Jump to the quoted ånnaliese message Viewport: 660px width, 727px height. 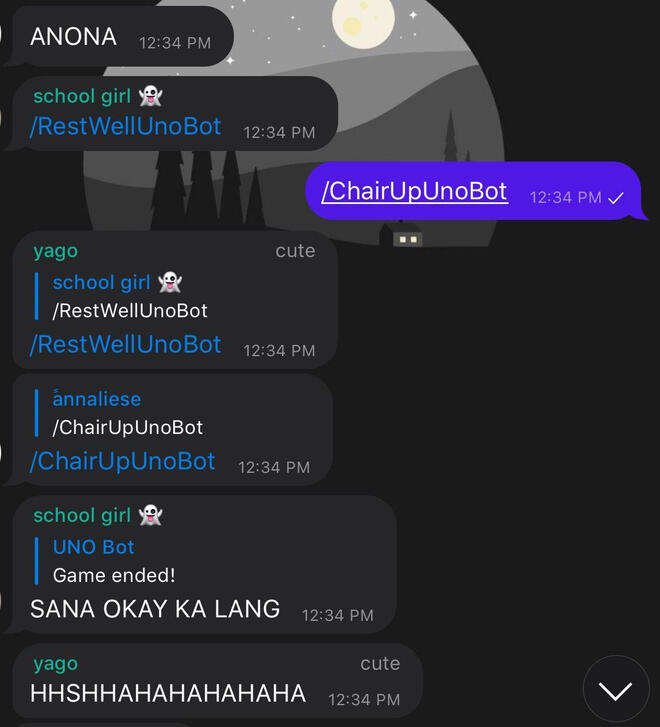click(x=127, y=413)
